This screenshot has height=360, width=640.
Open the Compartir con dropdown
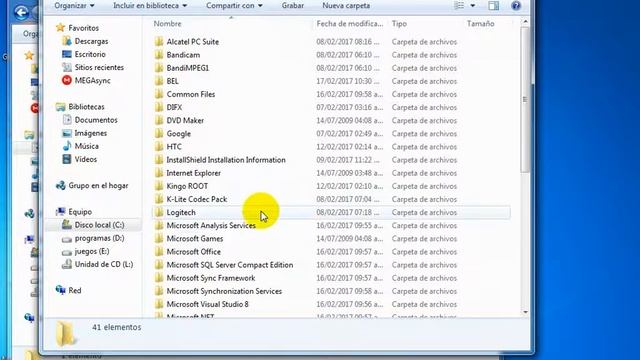click(234, 6)
